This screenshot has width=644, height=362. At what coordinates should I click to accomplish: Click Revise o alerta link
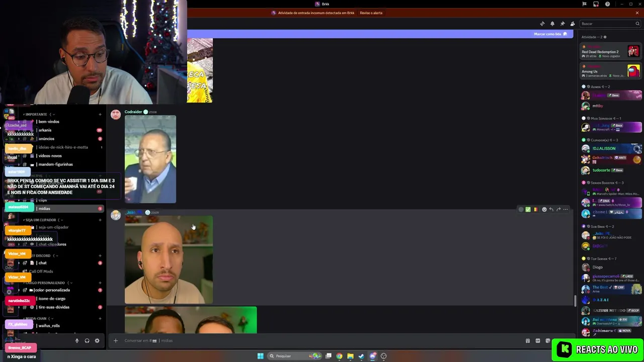pyautogui.click(x=371, y=13)
